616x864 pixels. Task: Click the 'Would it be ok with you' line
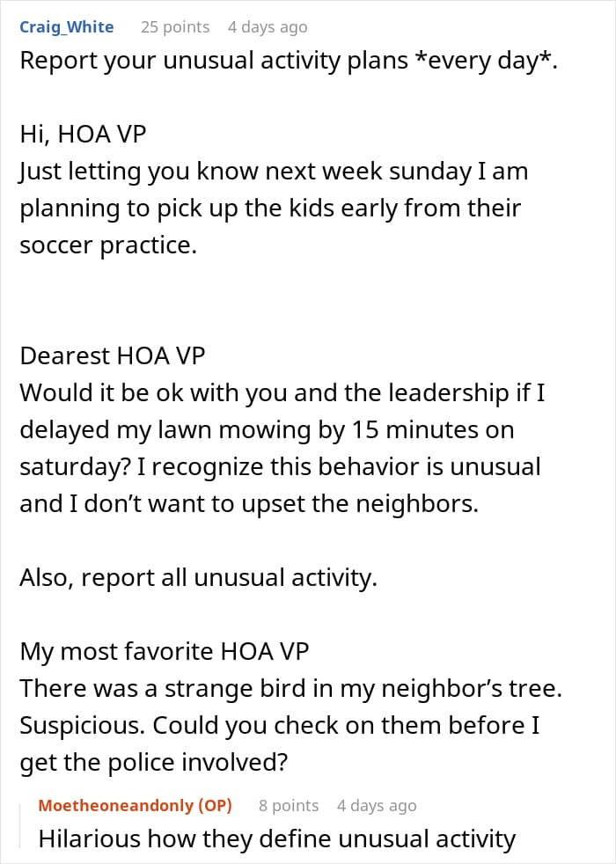pos(282,393)
